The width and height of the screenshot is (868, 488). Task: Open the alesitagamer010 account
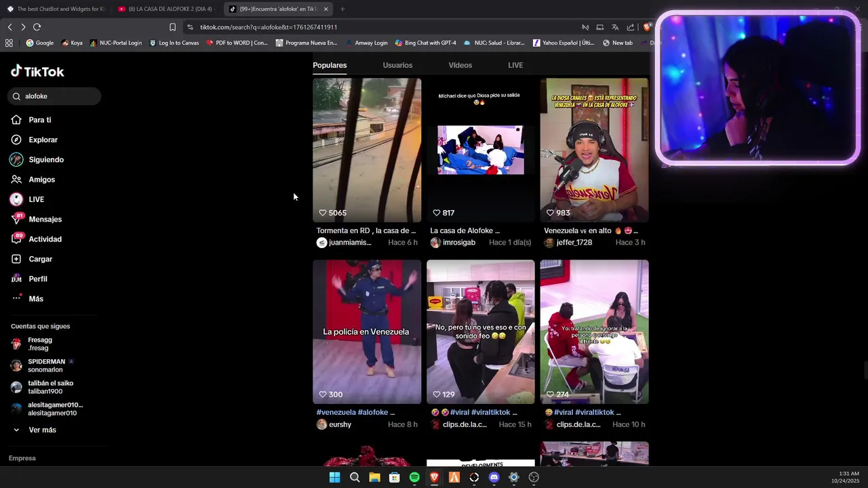tap(46, 409)
